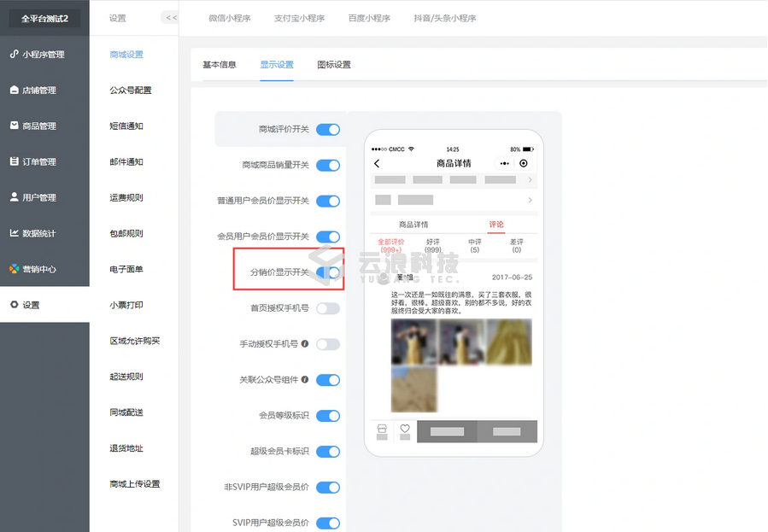Viewport: 768px width, 532px height.
Task: Open 数据统计 chart icon
Action: 14,233
